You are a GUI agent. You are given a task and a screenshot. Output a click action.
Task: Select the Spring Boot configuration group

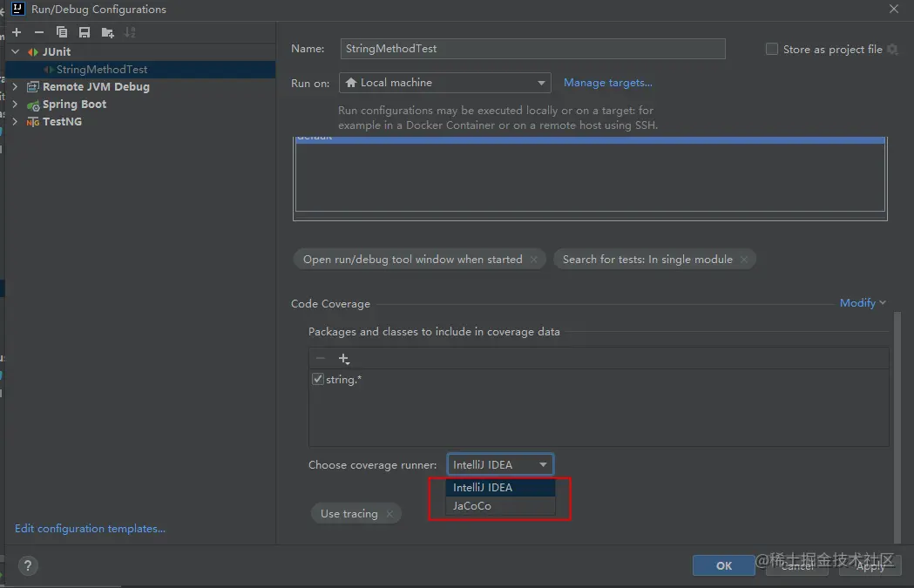click(75, 104)
